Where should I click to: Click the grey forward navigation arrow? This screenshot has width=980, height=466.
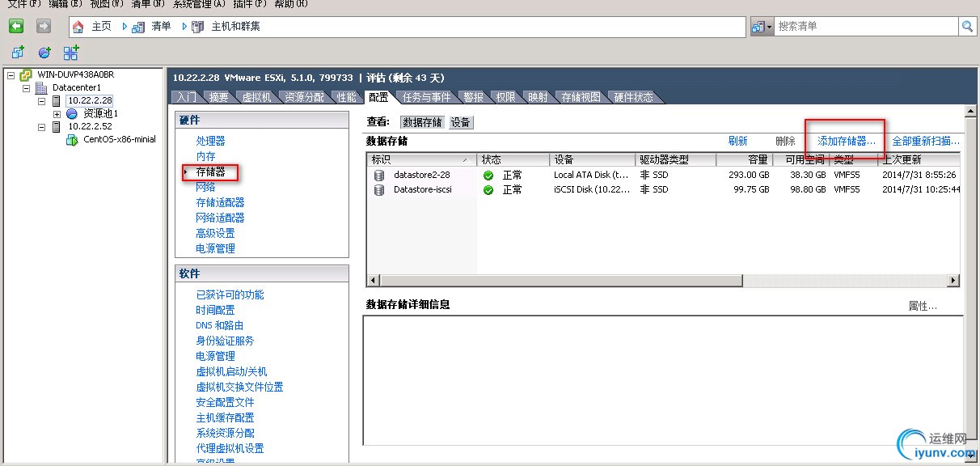click(43, 27)
